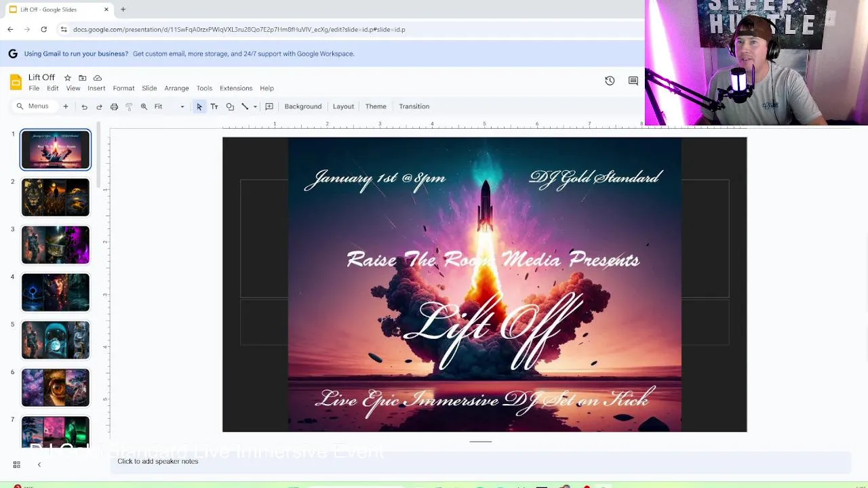Click the filmstrip vertical scrollbar

(99, 155)
